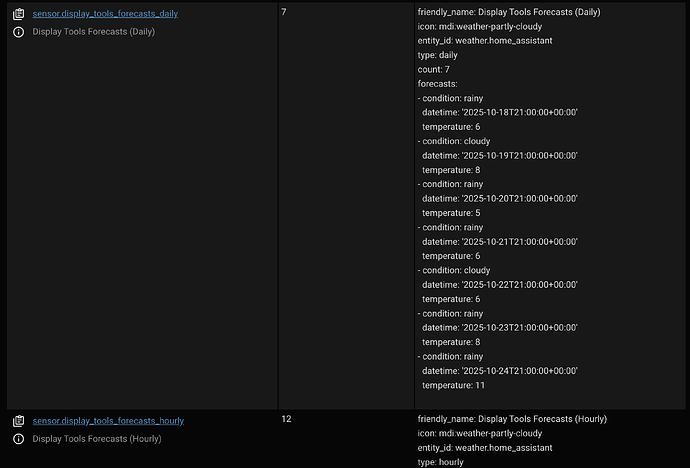Click the 'forecasts:' attribute heading
690x468 pixels.
click(438, 84)
